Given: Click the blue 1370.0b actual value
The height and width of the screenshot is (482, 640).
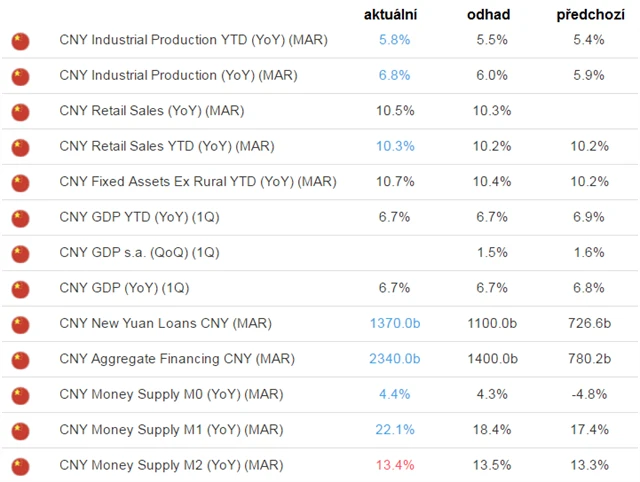Looking at the screenshot, I should point(394,324).
